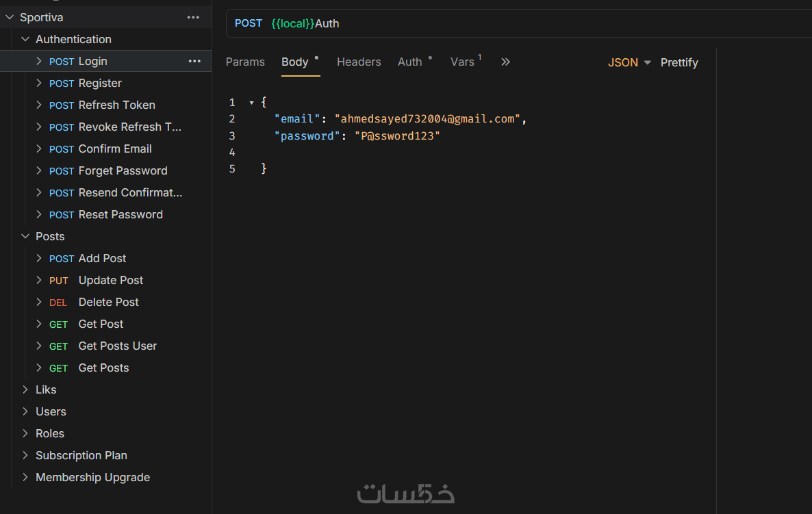Collapse the JSON object fold arrow
The image size is (812, 514).
(252, 103)
